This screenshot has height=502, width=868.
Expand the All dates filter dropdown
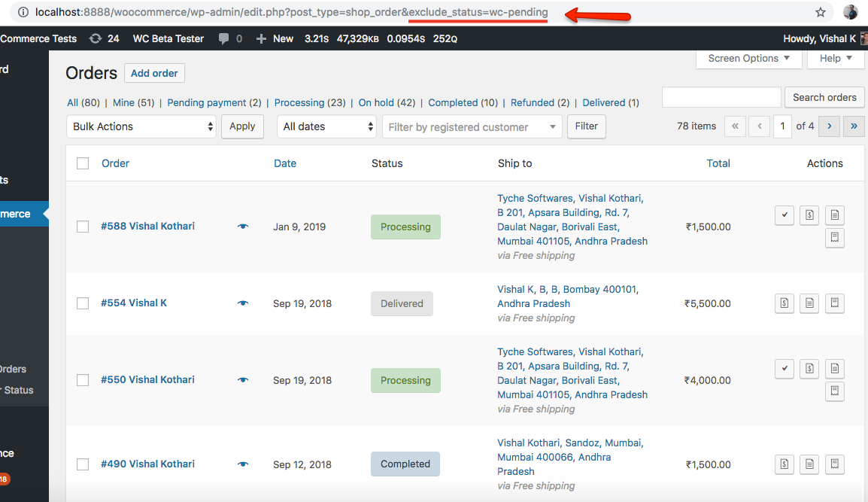pyautogui.click(x=326, y=126)
